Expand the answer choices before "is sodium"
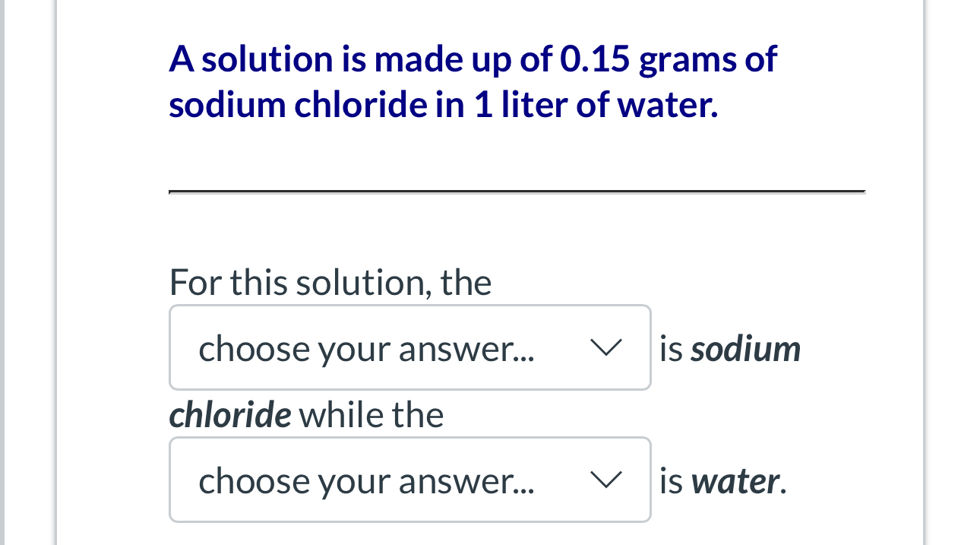This screenshot has width=980, height=545. (x=410, y=348)
